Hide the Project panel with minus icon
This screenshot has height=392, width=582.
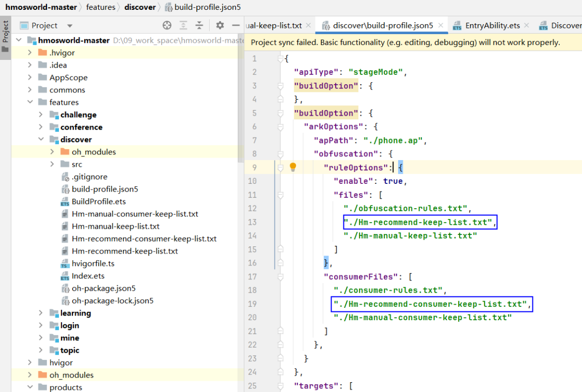(236, 25)
